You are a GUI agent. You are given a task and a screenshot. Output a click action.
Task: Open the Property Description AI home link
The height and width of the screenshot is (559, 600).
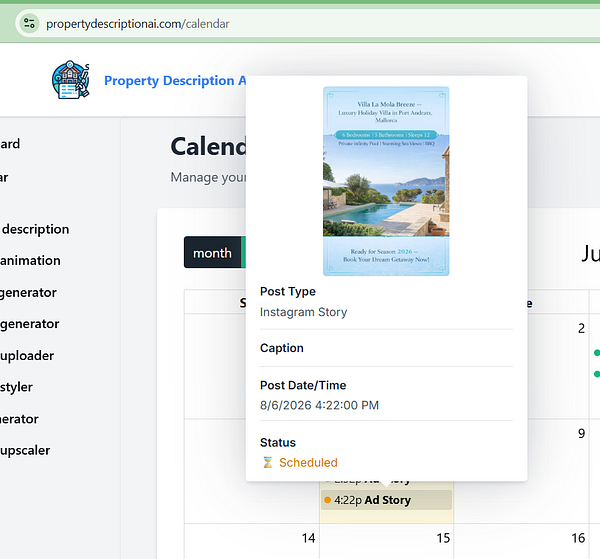point(175,81)
